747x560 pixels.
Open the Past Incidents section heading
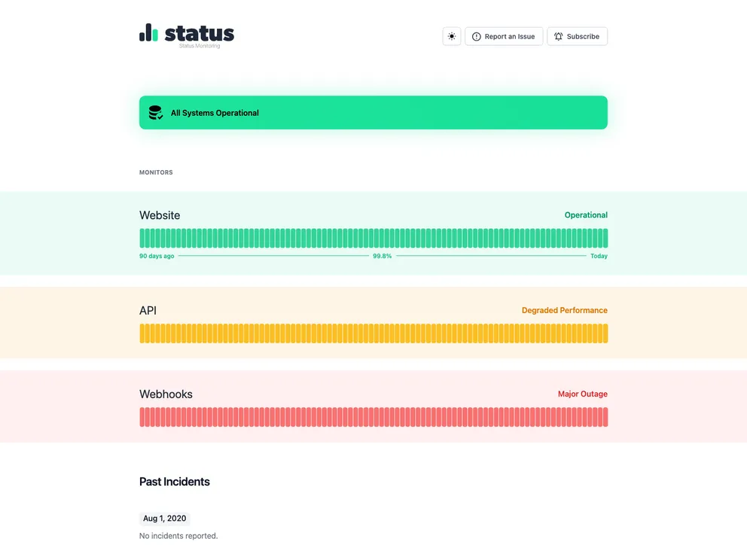click(175, 482)
